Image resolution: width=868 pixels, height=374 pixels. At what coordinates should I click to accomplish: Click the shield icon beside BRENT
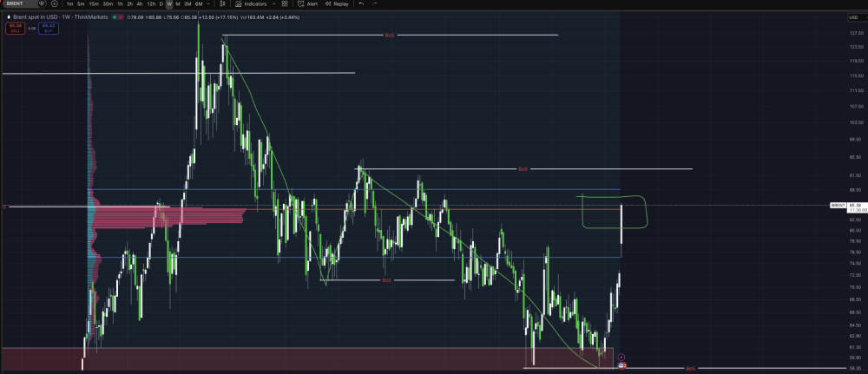[41, 3]
